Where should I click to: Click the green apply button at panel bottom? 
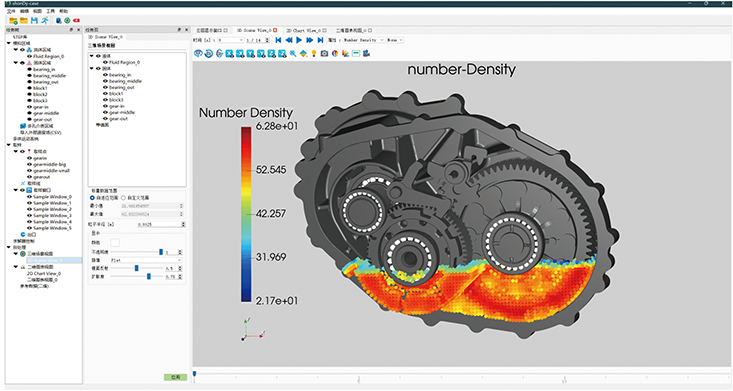pos(175,377)
